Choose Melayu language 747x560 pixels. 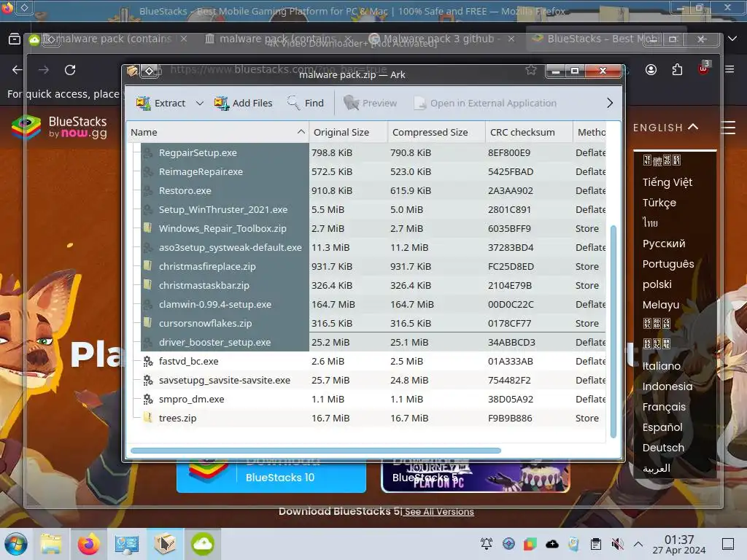661,305
